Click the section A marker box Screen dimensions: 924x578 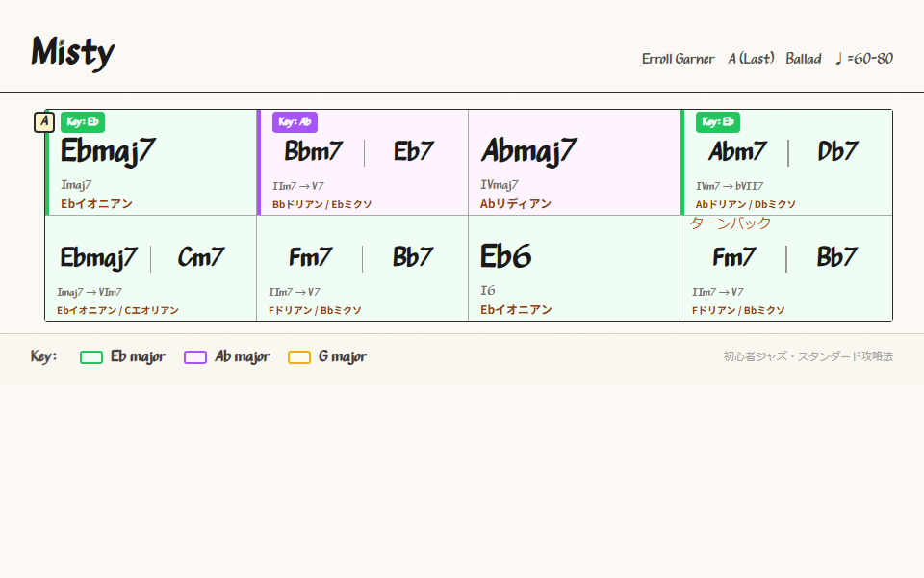coord(44,122)
